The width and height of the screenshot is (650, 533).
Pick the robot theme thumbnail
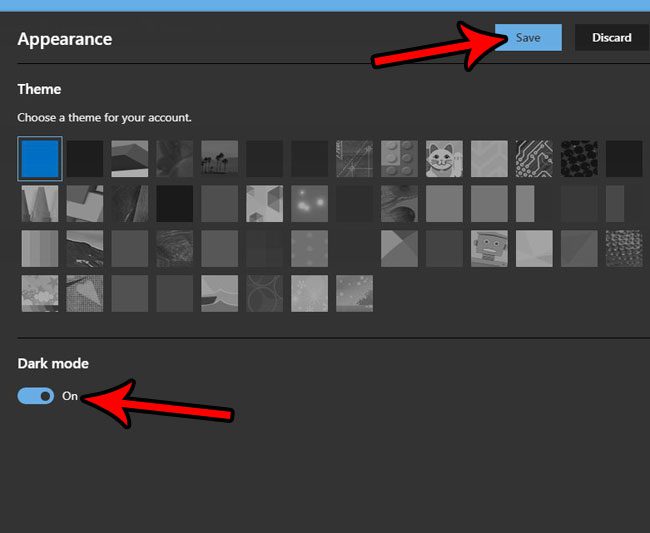pos(489,248)
